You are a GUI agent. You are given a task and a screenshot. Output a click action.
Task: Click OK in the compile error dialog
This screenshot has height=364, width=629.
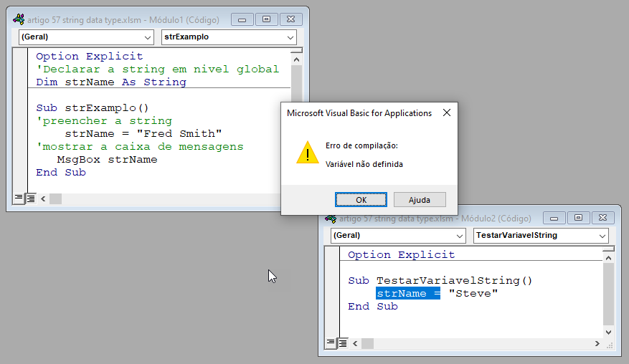pos(361,200)
